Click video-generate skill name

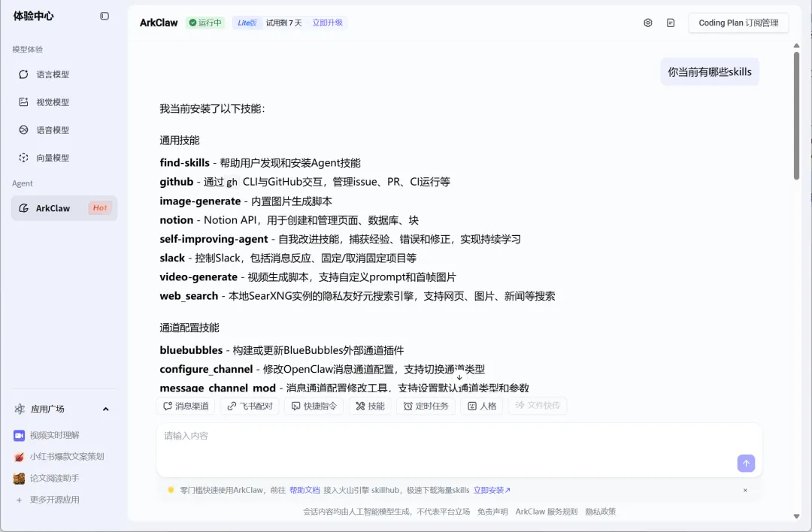[x=198, y=277]
